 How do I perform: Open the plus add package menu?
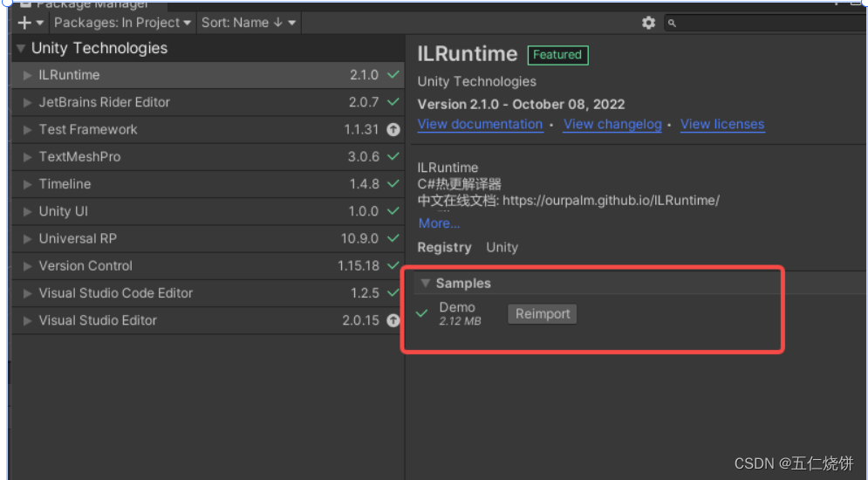31,23
